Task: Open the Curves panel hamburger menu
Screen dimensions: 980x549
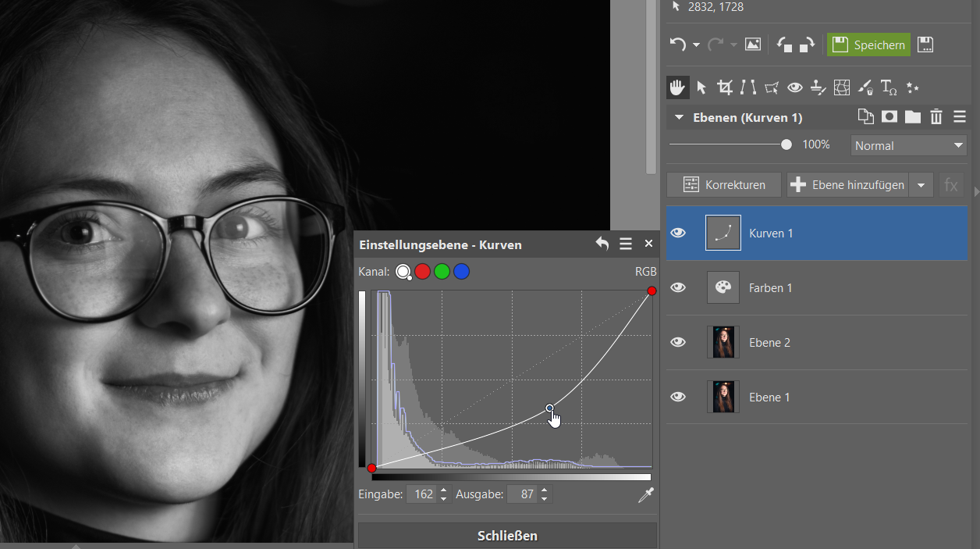Action: pos(625,244)
